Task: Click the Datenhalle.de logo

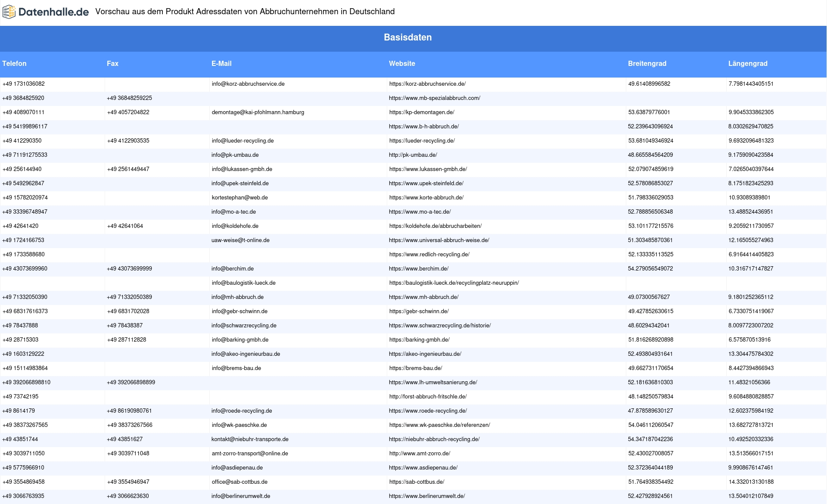Action: click(x=46, y=12)
